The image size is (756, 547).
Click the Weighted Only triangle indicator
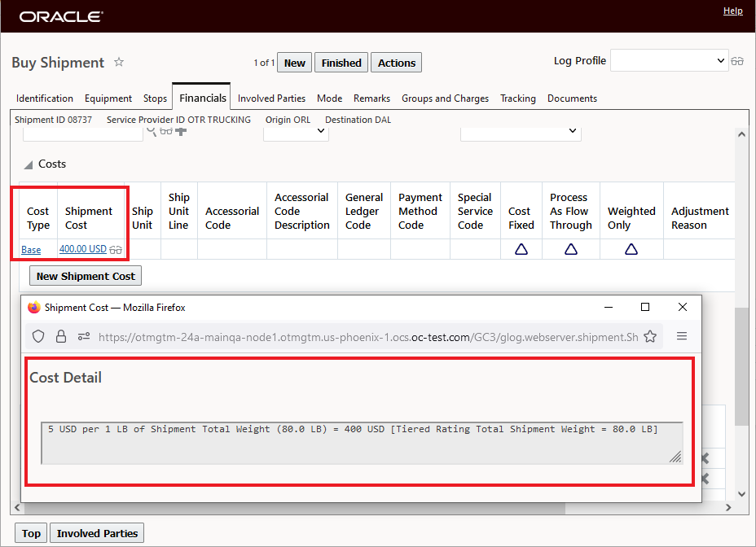631,249
